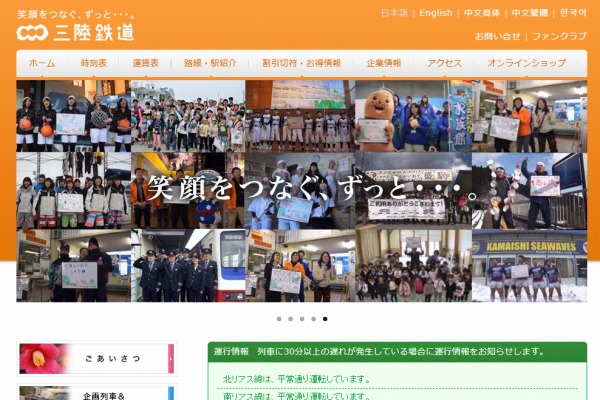
Task: Click the ごあいさつ banner
Action: 97,359
